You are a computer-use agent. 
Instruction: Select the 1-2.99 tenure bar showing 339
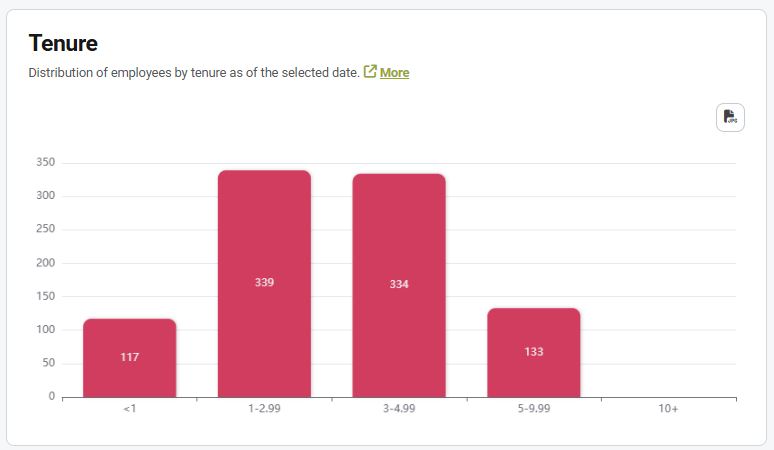click(x=264, y=283)
